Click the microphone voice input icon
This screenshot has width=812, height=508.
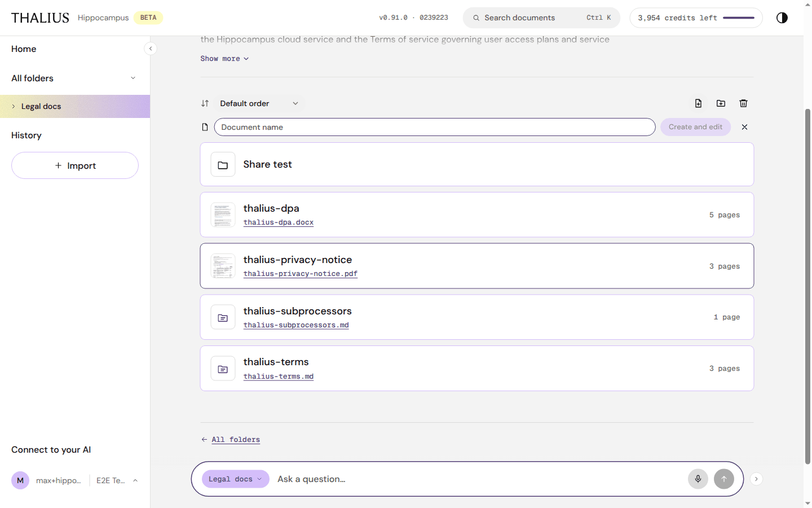(x=698, y=479)
